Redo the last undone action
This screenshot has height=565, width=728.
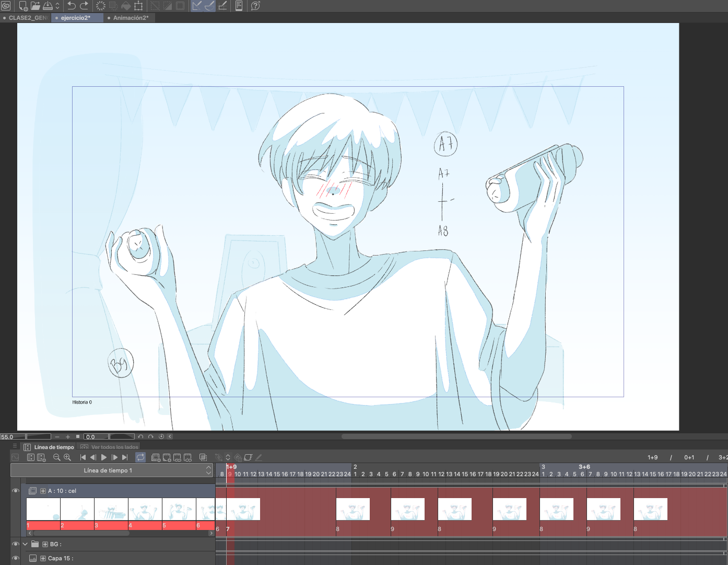pyautogui.click(x=84, y=6)
